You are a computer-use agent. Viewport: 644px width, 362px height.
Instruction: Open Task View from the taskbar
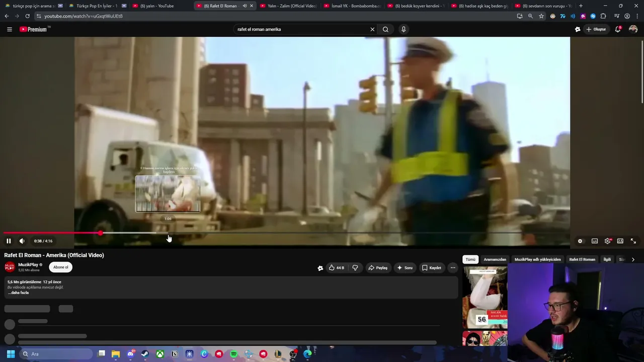tap(101, 354)
